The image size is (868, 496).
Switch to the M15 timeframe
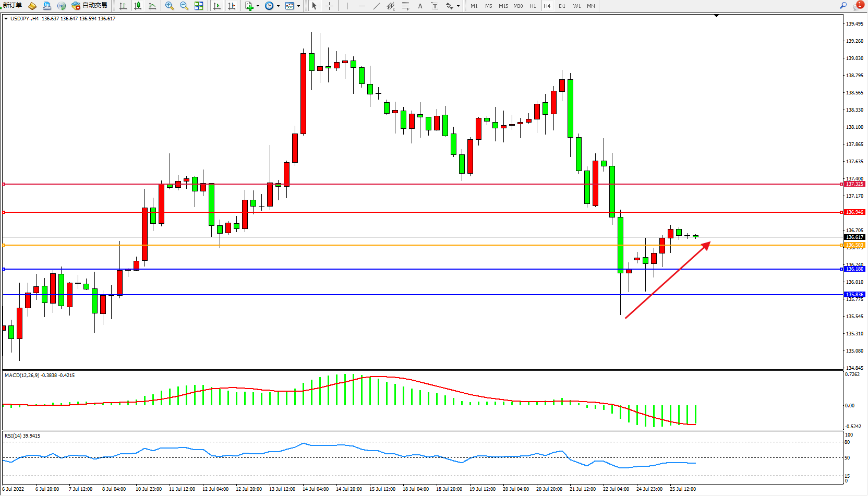coord(503,6)
